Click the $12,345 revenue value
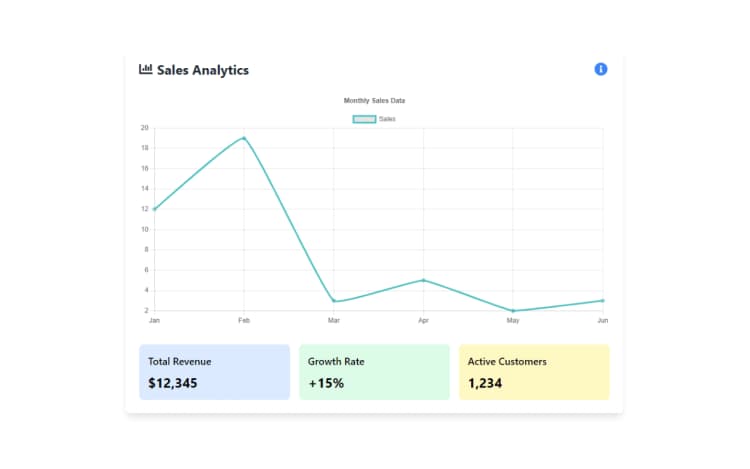 [x=173, y=383]
